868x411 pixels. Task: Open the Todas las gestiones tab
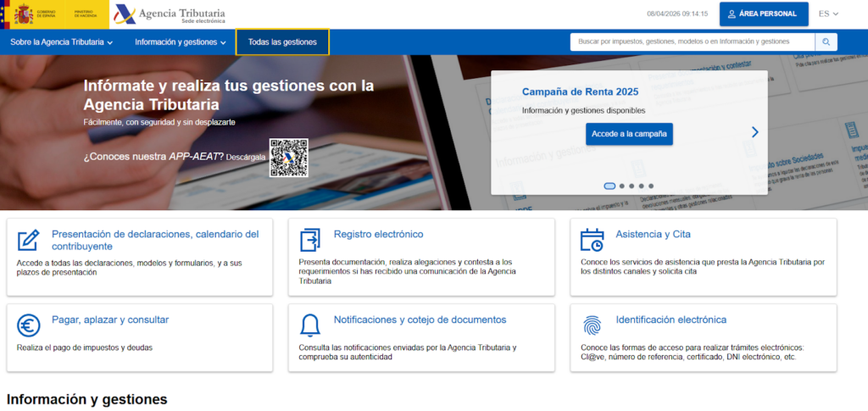(x=282, y=42)
